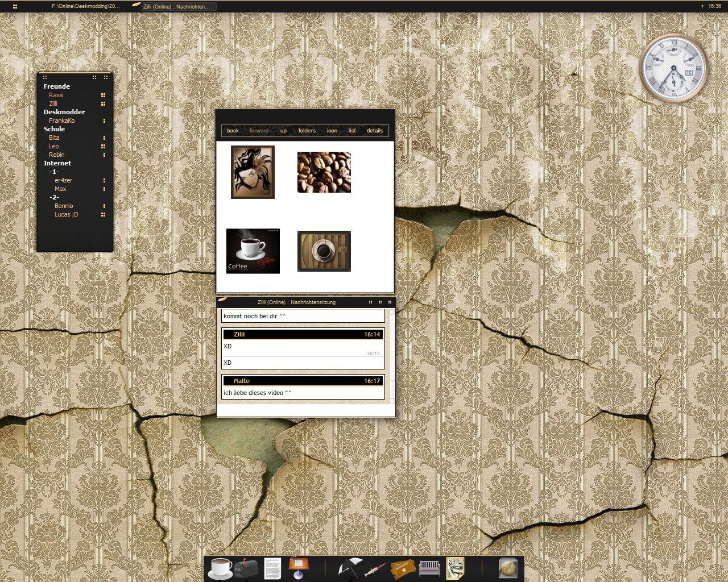This screenshot has height=582, width=728.
Task: Click the status indicator beside Lucas ;D
Action: [103, 215]
